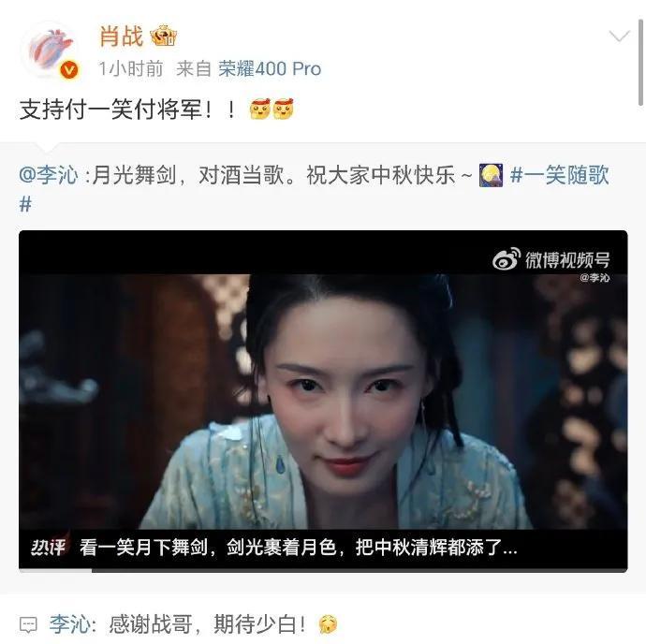Click the page vertical scrollbar
Image resolution: width=646 pixels, height=644 pixels.
pos(641,62)
